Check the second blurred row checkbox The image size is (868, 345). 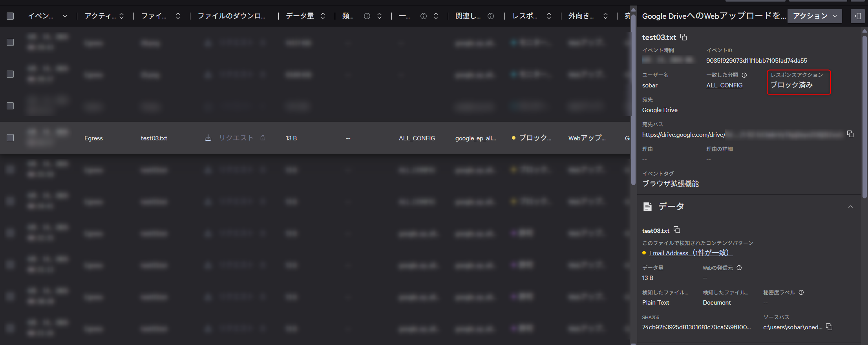coord(10,74)
